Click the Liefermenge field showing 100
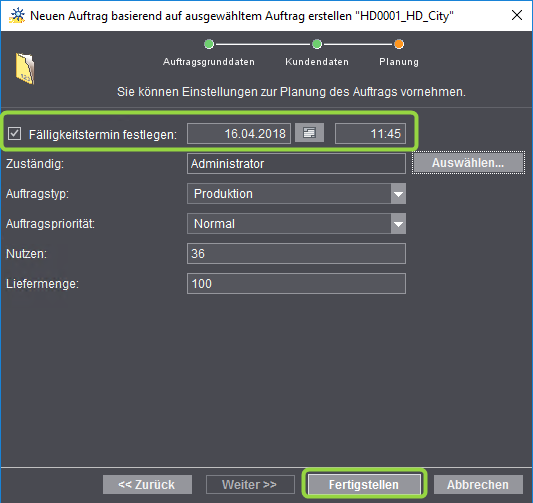This screenshot has height=503, width=533. [296, 283]
